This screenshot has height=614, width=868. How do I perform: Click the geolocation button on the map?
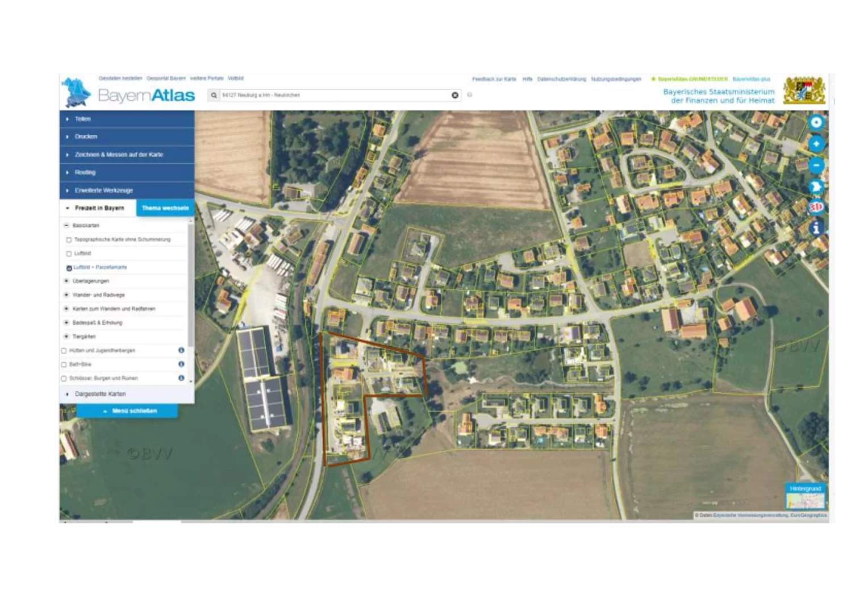click(816, 122)
